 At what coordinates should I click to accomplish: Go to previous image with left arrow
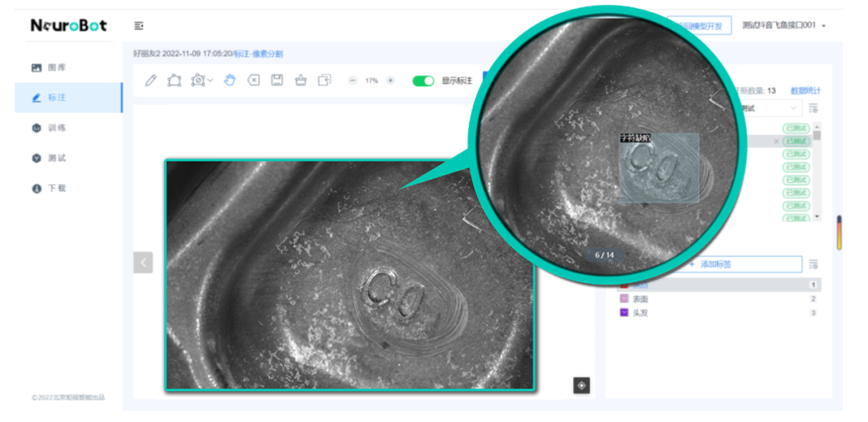pos(143,263)
